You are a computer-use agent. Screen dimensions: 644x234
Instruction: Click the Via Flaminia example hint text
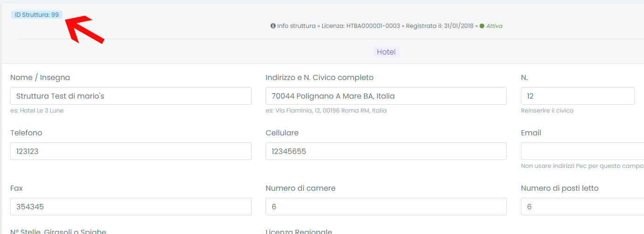[x=326, y=111]
